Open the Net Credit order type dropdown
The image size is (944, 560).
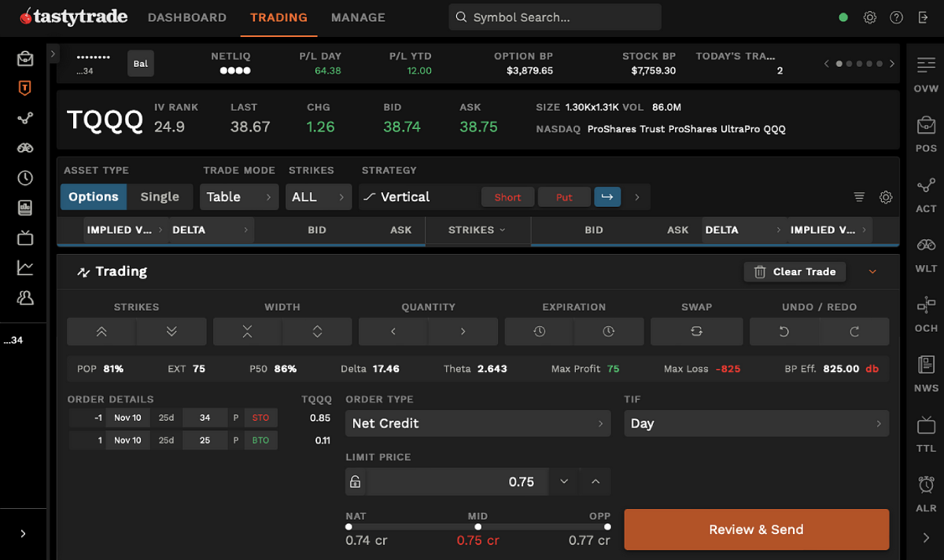pyautogui.click(x=478, y=423)
